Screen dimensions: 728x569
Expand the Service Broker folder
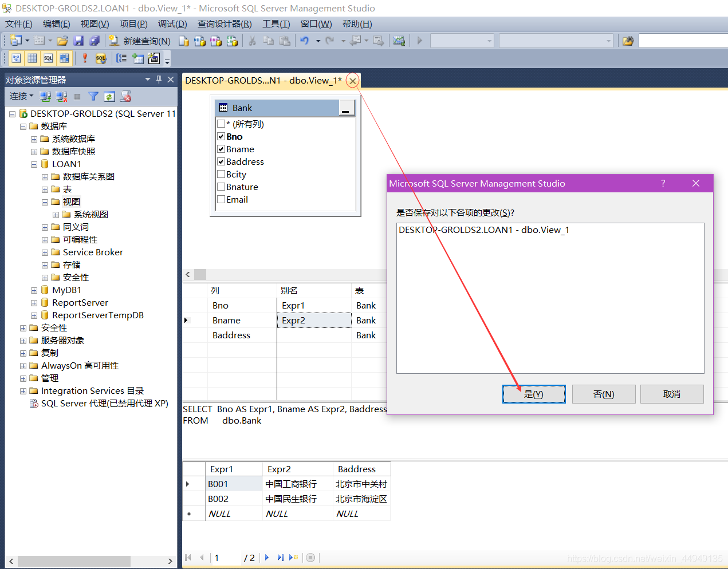(x=45, y=252)
